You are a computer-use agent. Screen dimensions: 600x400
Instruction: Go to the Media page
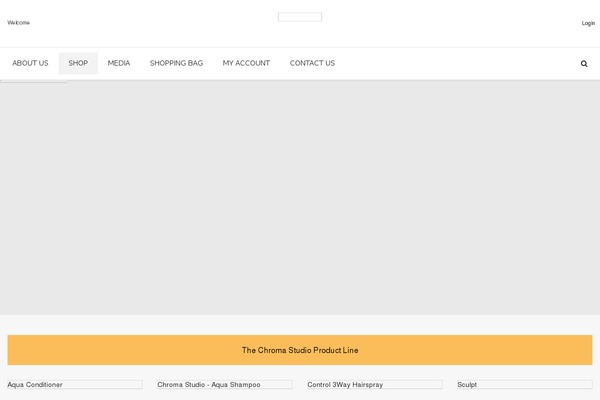click(119, 63)
